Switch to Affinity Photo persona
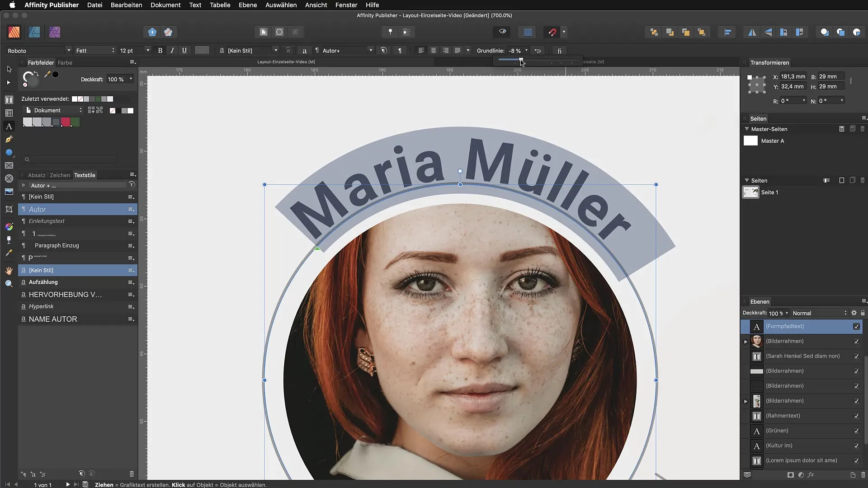The width and height of the screenshot is (868, 488). tap(55, 32)
